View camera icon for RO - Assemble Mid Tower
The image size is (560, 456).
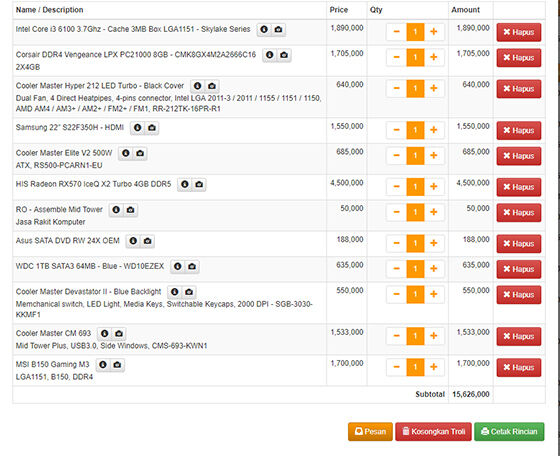[130, 210]
